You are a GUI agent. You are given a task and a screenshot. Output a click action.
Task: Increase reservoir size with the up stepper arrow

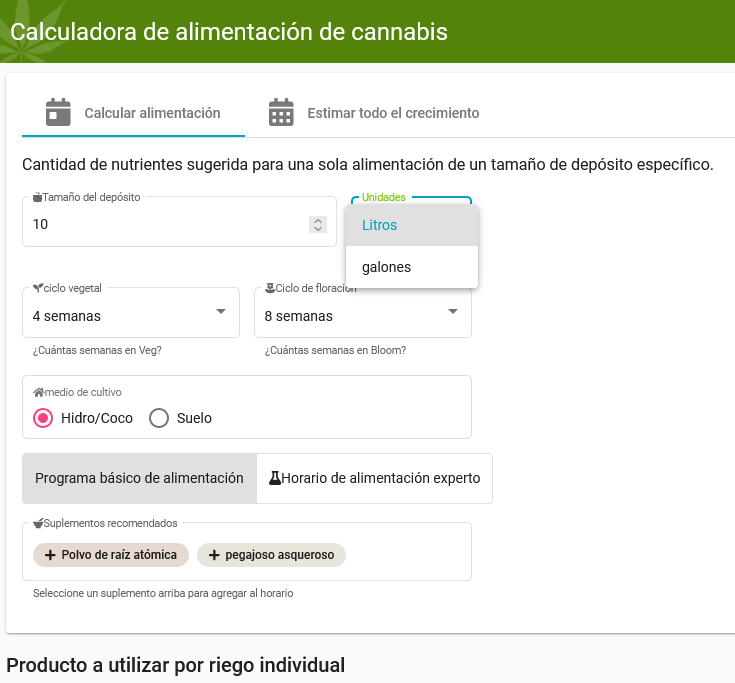coord(318,220)
